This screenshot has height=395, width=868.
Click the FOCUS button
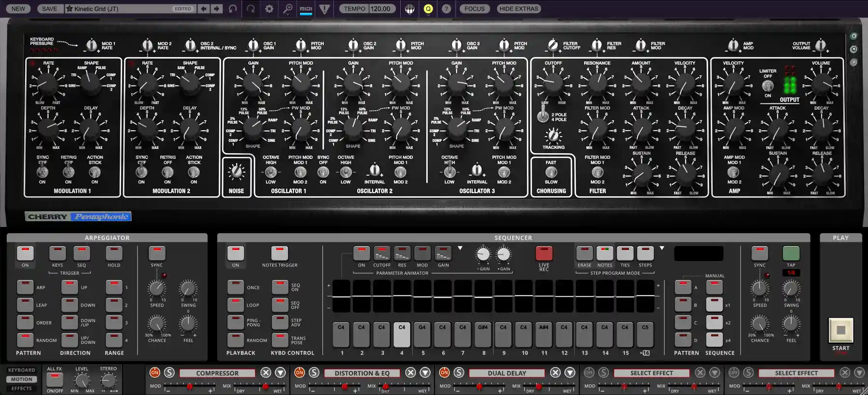coord(475,9)
